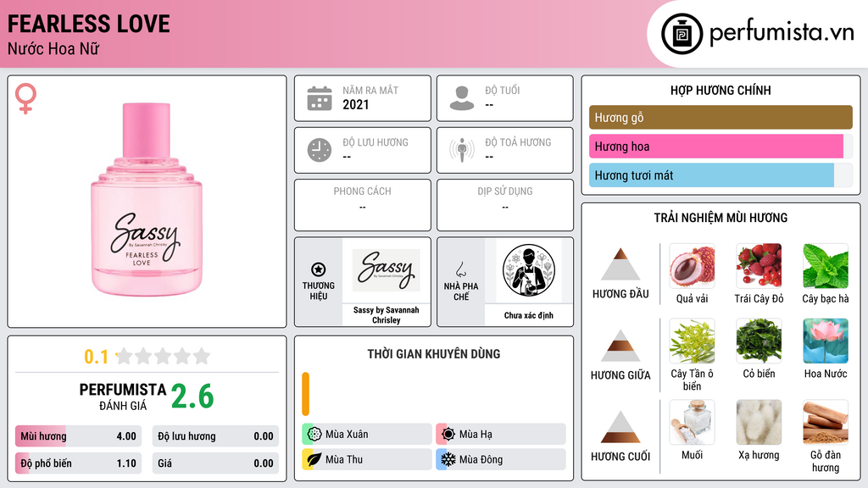
Task: Click the perfumer illustration above Chưa xác định
Action: tap(529, 270)
